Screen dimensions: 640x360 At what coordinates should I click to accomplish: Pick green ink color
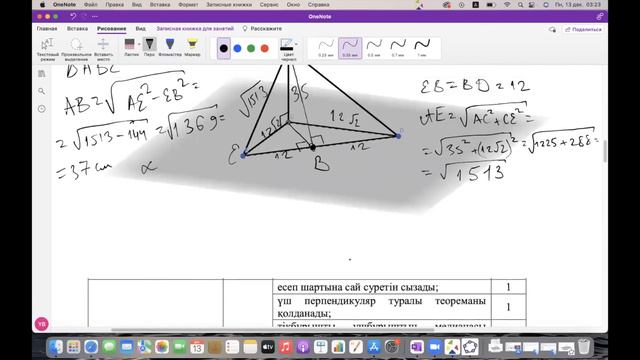251,48
